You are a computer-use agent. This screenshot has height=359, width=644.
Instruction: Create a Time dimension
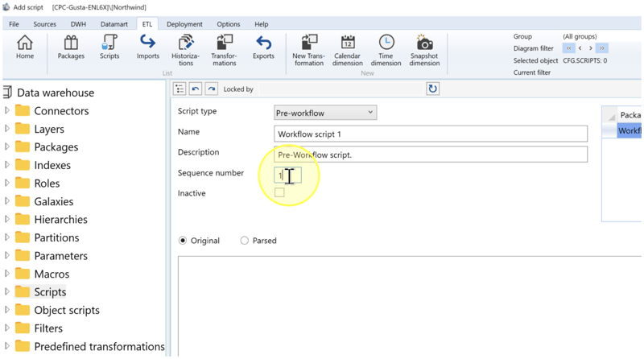(x=386, y=51)
